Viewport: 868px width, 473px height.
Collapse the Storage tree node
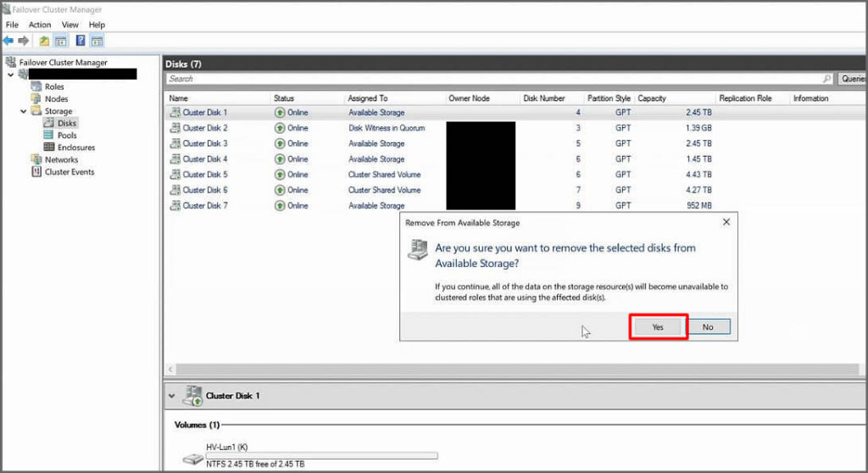[23, 111]
